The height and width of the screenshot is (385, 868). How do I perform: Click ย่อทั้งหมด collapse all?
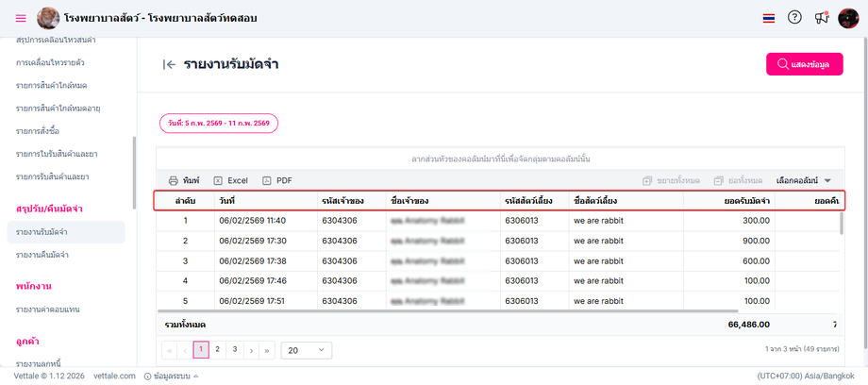pos(738,180)
